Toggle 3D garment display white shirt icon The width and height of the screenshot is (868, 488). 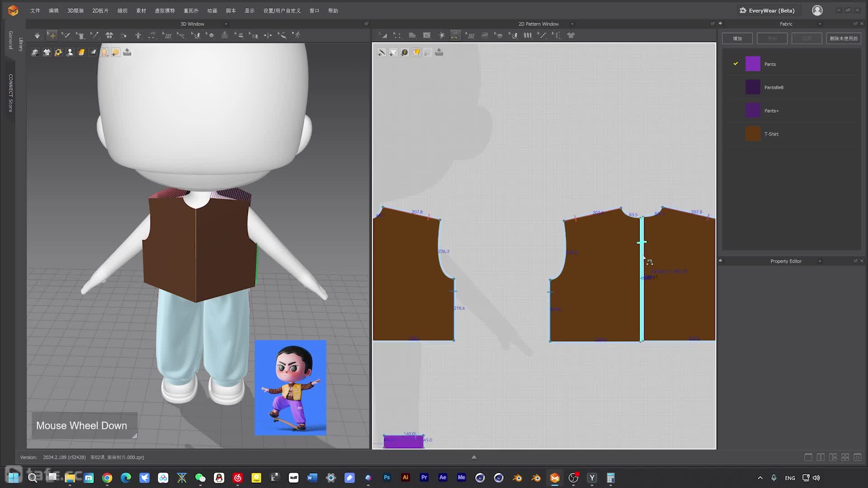[47, 52]
